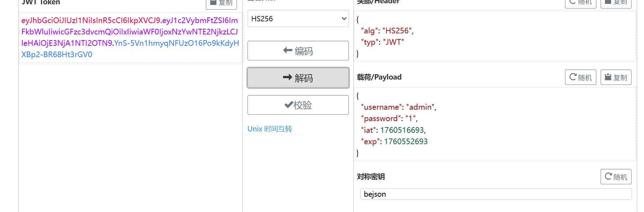The height and width of the screenshot is (212, 644).
Task: Click the exp value 1760552693
Action: click(x=405, y=142)
